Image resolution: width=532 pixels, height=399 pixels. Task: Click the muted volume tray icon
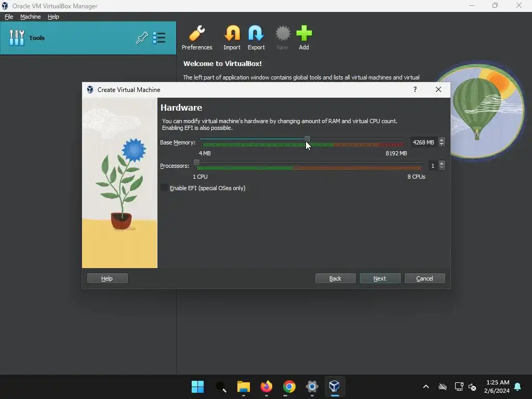pyautogui.click(x=472, y=387)
